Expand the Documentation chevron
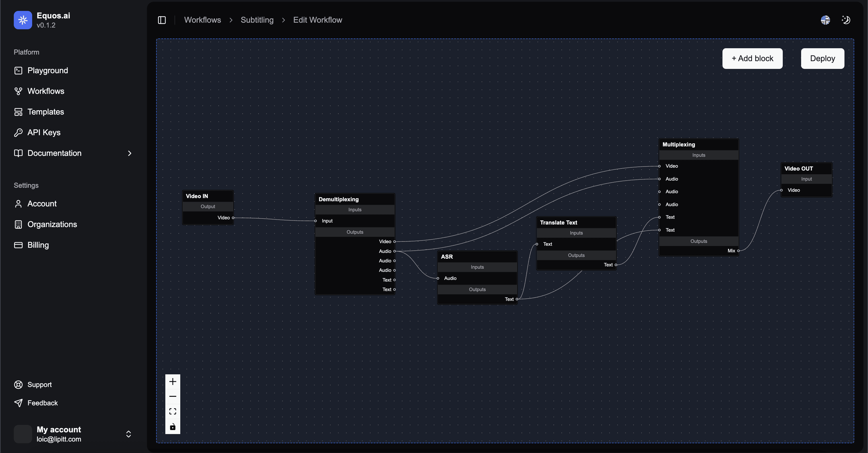Viewport: 868px width, 453px height. [130, 153]
